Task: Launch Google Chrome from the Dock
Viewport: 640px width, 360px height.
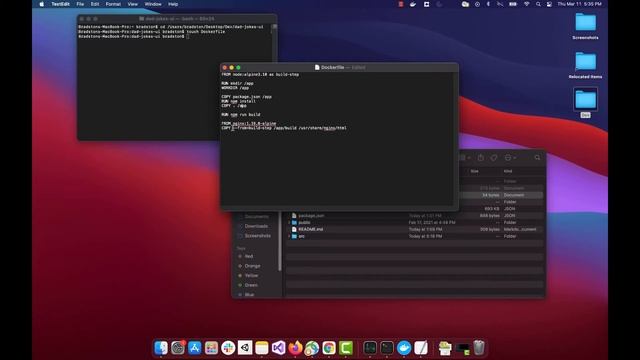Action: [x=329, y=348]
